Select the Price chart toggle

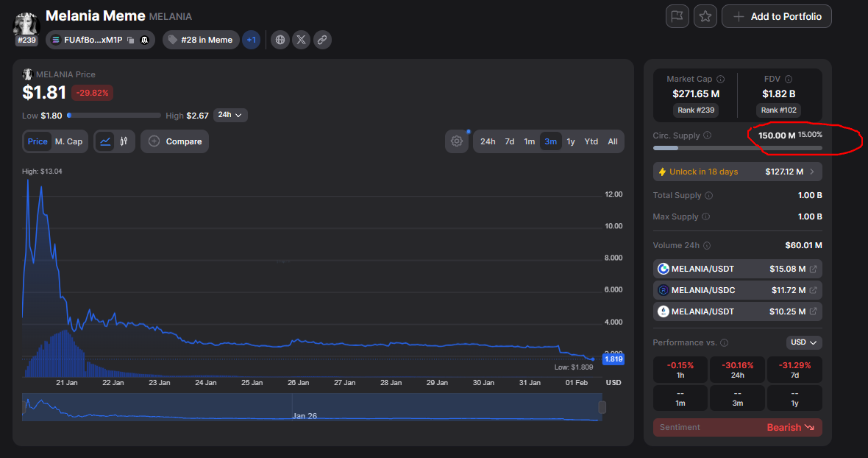[38, 142]
